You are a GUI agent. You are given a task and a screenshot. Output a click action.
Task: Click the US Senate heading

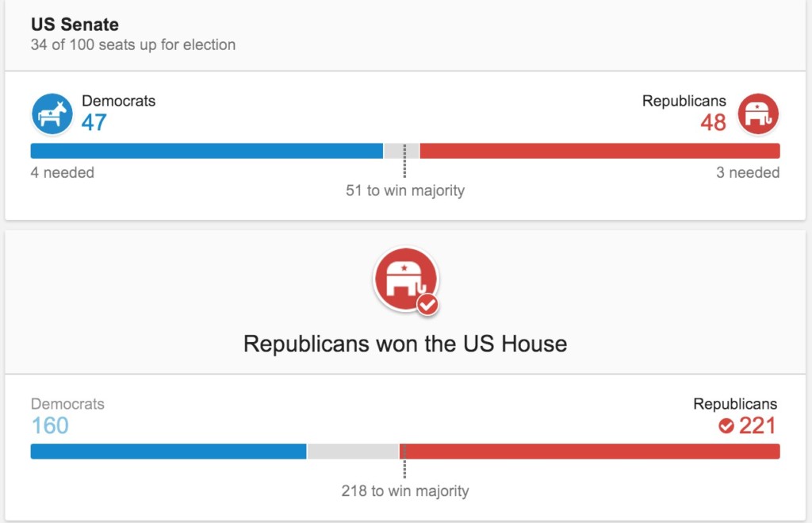75,25
